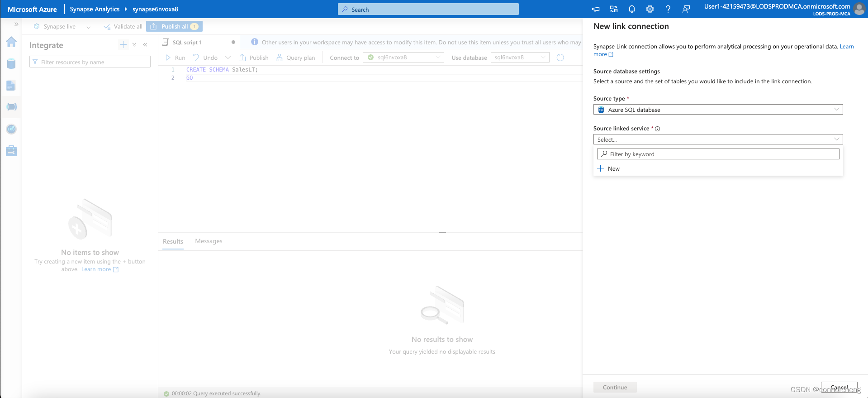Expand the left navigation with double chevron

coord(16,24)
